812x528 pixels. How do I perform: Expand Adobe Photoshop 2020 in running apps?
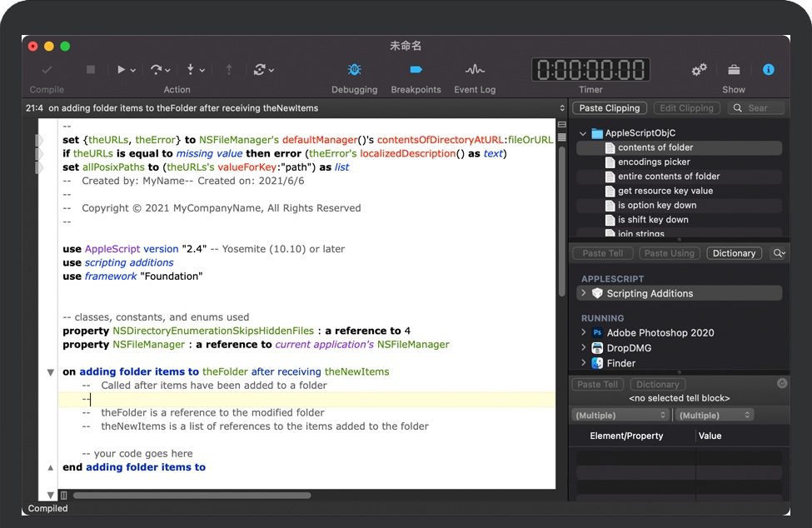click(584, 332)
